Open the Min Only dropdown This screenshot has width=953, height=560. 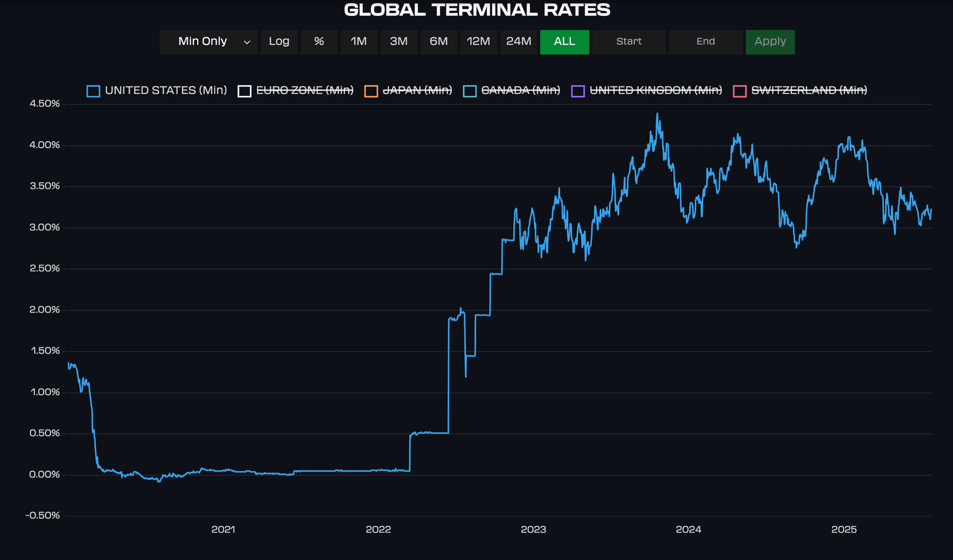(x=203, y=42)
